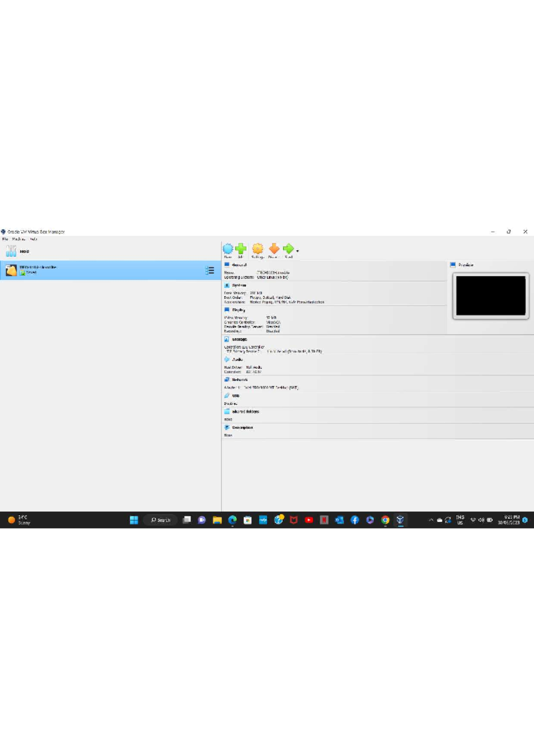The image size is (534, 756).
Task: Click the green Add machine icon
Action: (x=241, y=249)
